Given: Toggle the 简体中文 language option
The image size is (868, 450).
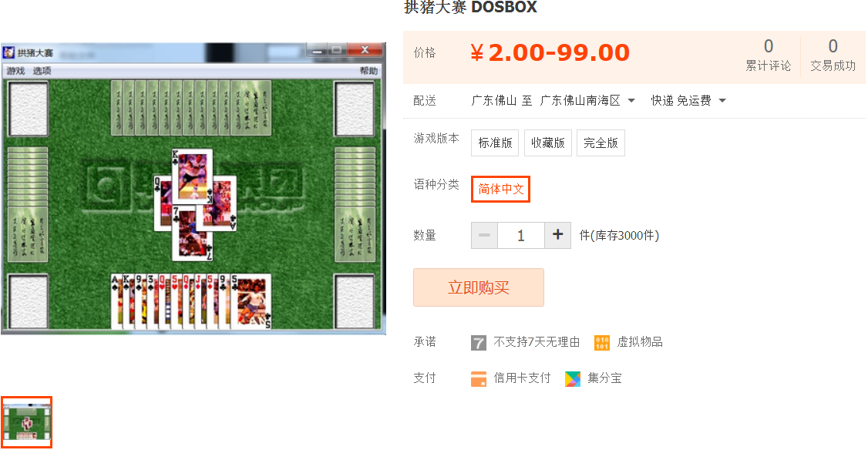Looking at the screenshot, I should 500,190.
